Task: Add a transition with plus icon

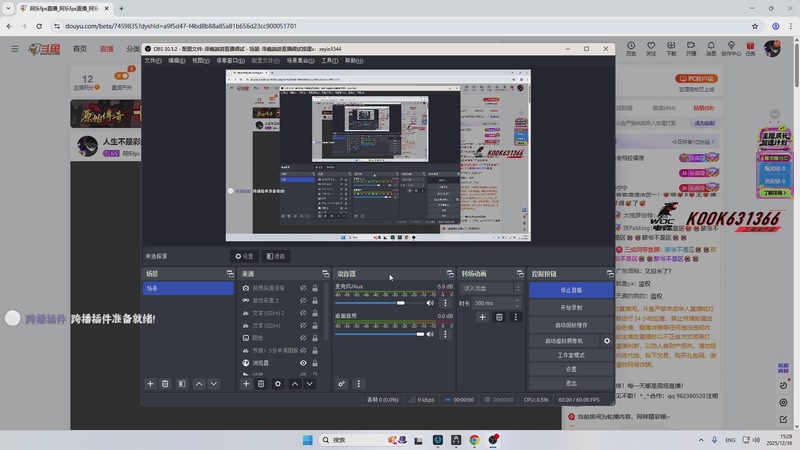Action: (482, 317)
